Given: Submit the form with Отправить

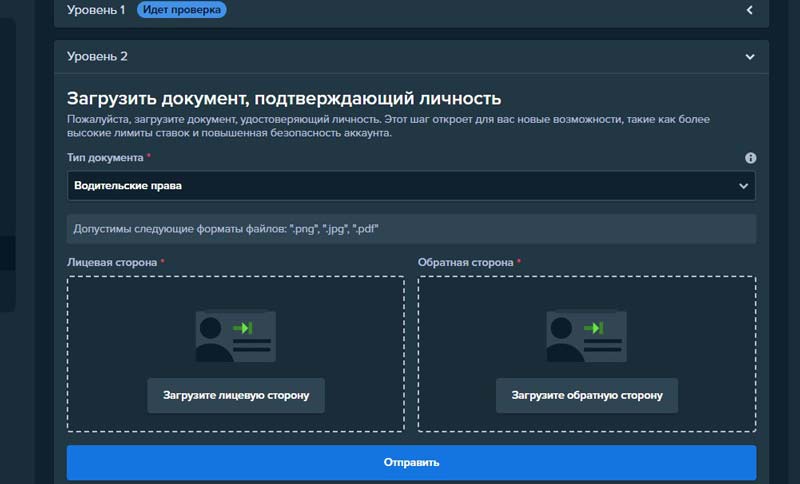Looking at the screenshot, I should click(x=411, y=463).
